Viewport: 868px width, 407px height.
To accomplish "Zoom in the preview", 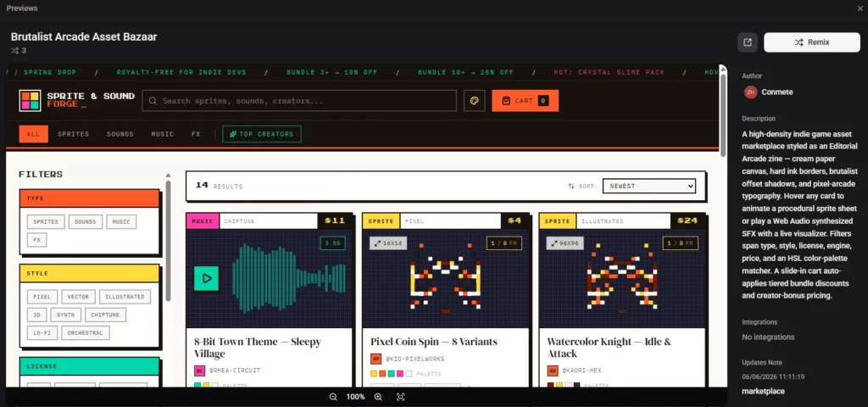I will click(378, 397).
